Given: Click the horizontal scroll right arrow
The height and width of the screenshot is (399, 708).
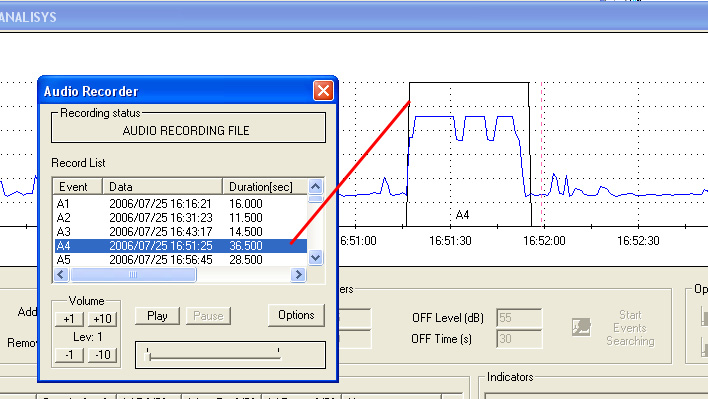Looking at the screenshot, I should (x=298, y=274).
